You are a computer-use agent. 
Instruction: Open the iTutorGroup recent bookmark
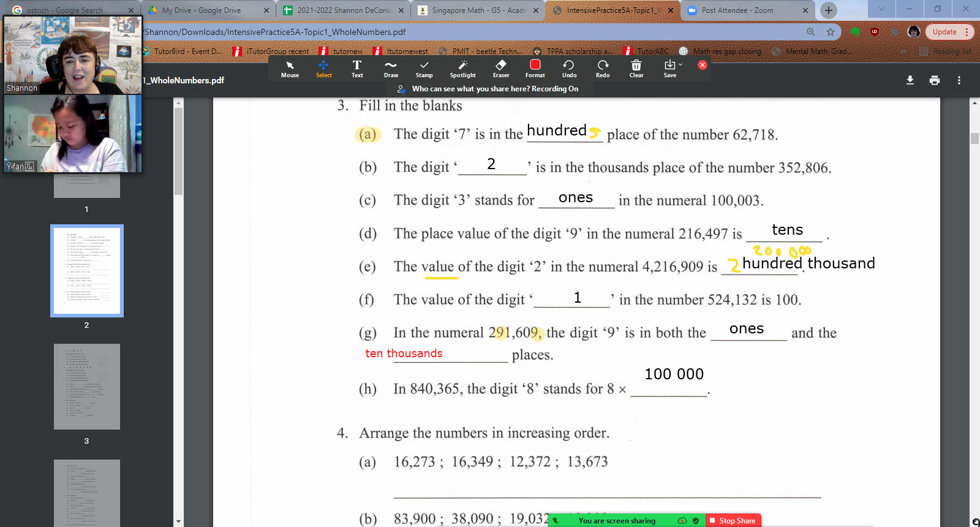[x=271, y=51]
